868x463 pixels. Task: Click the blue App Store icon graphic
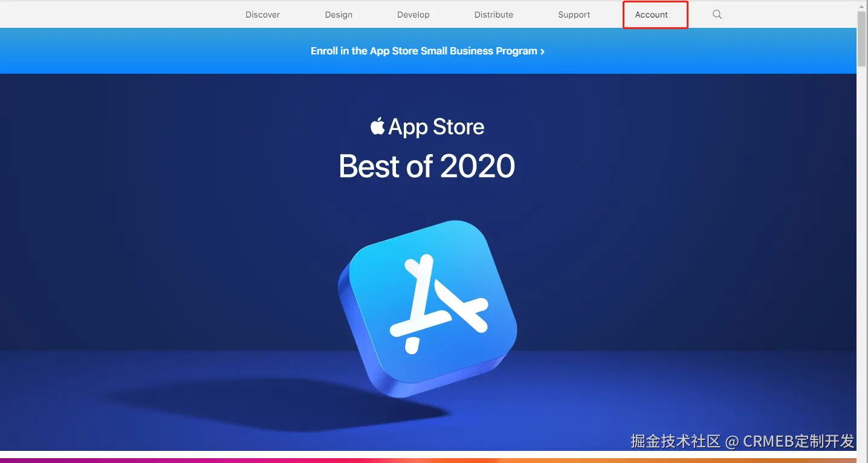427,308
